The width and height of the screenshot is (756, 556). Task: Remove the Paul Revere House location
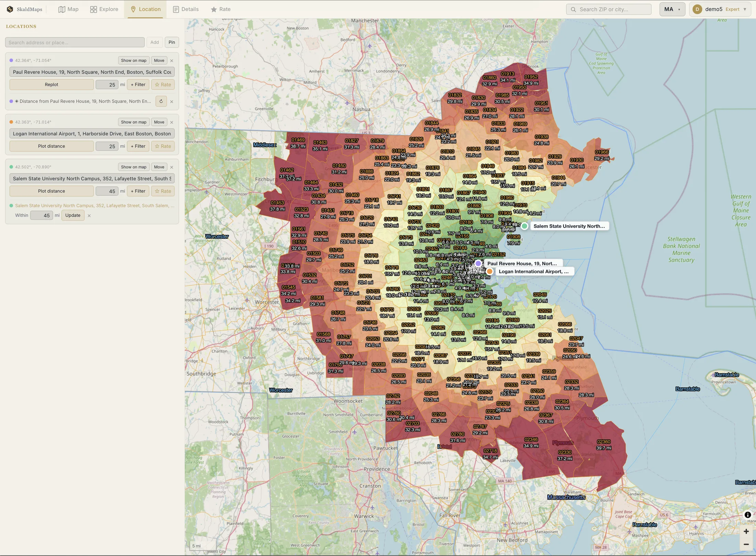(172, 61)
